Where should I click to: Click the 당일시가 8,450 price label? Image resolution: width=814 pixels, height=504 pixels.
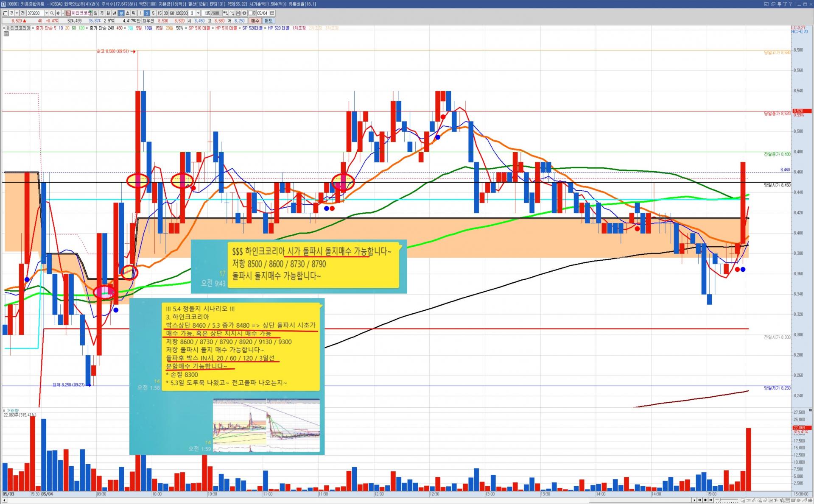tap(777, 185)
